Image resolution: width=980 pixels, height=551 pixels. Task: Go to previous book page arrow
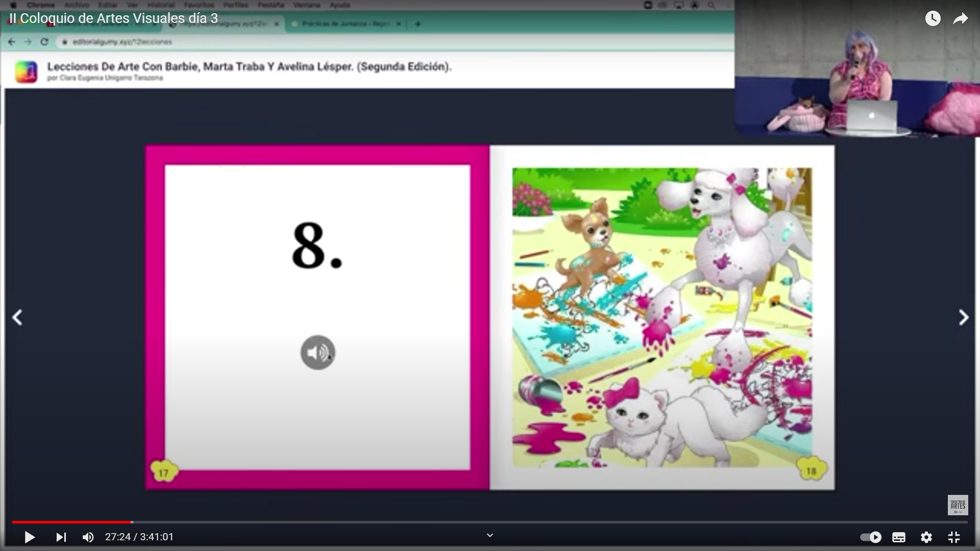(x=17, y=317)
